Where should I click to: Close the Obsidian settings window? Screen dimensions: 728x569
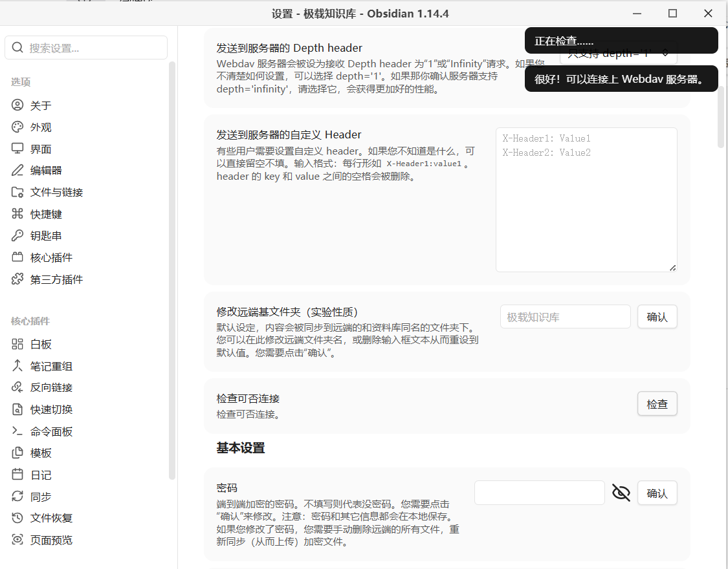[x=708, y=14]
